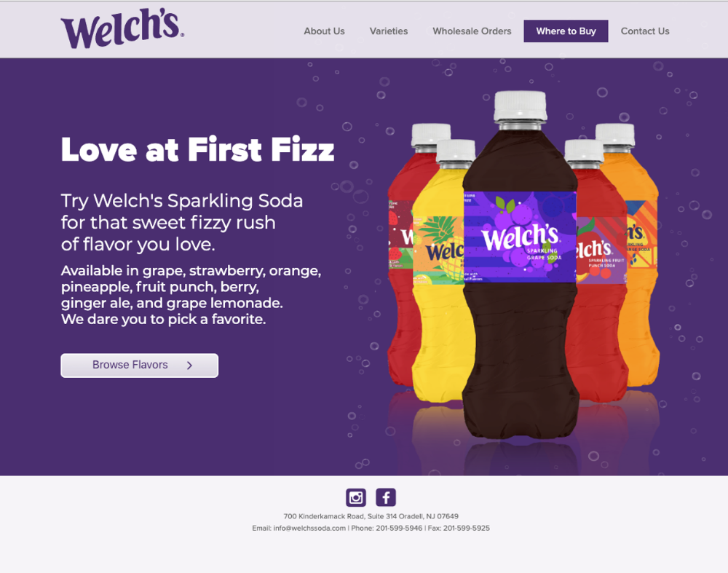Click the phone number 201-599-5946

pos(399,528)
